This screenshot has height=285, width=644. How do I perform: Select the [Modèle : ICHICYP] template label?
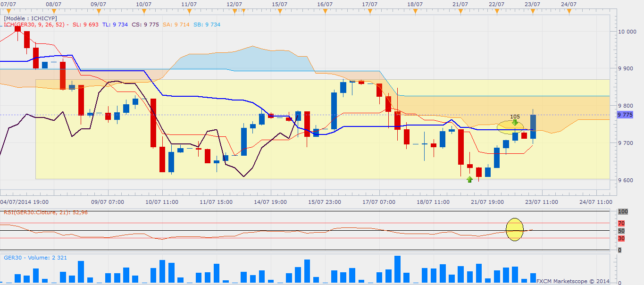[x=31, y=18]
